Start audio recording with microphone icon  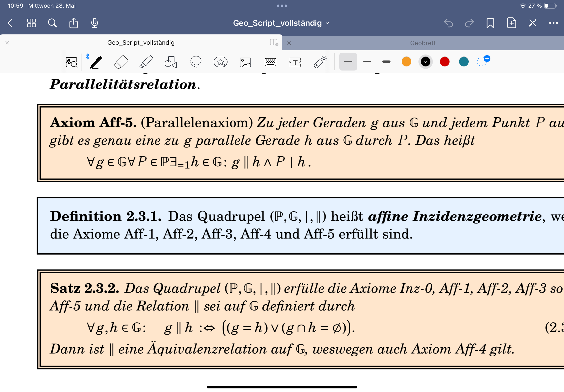click(95, 23)
